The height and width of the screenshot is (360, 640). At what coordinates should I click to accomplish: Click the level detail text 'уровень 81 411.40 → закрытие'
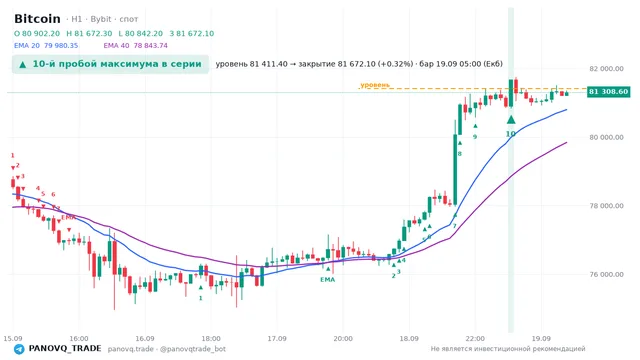click(x=276, y=64)
